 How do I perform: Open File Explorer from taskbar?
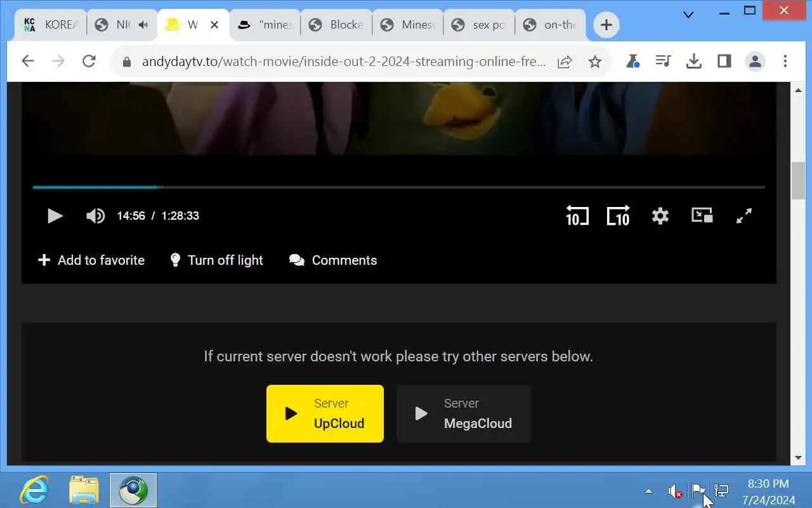click(x=84, y=490)
